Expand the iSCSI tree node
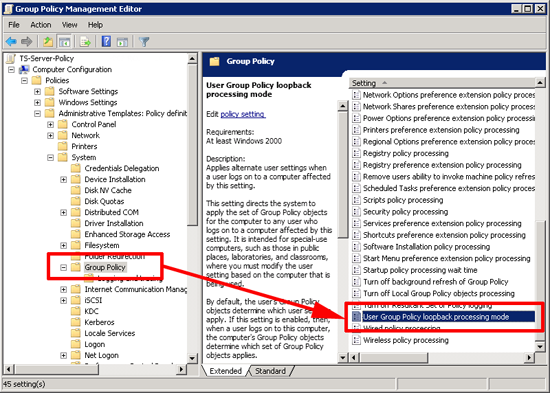Viewport: 550px width, 393px height. pyautogui.click(x=63, y=300)
